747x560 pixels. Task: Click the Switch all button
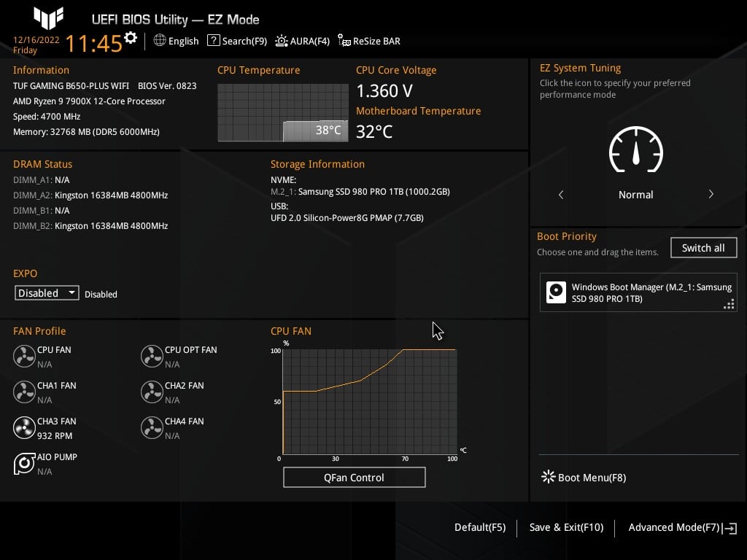click(x=704, y=248)
